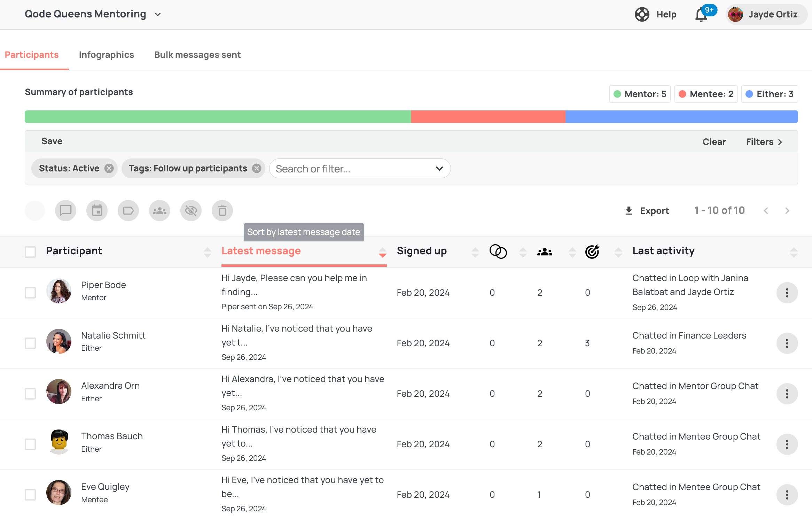Sort by Signed up column arrows
812x519 pixels.
tap(475, 252)
